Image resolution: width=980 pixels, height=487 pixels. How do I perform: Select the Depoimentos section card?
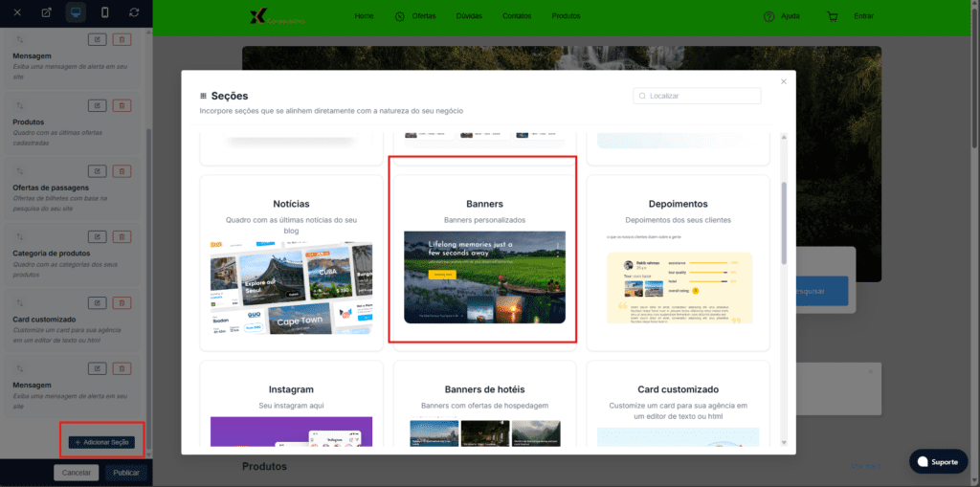[679, 263]
